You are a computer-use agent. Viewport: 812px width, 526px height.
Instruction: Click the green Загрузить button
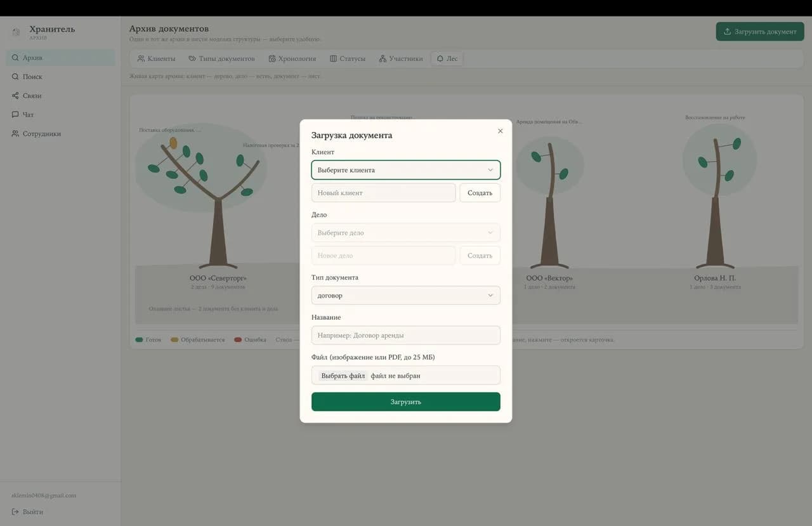click(x=405, y=402)
